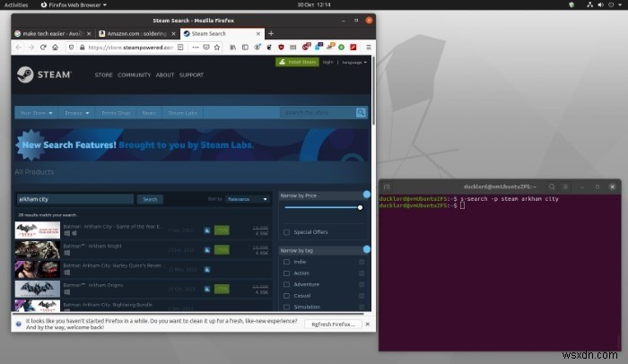The image size is (628, 364).
Task: Enable the Indie tag filter
Action: (286, 262)
